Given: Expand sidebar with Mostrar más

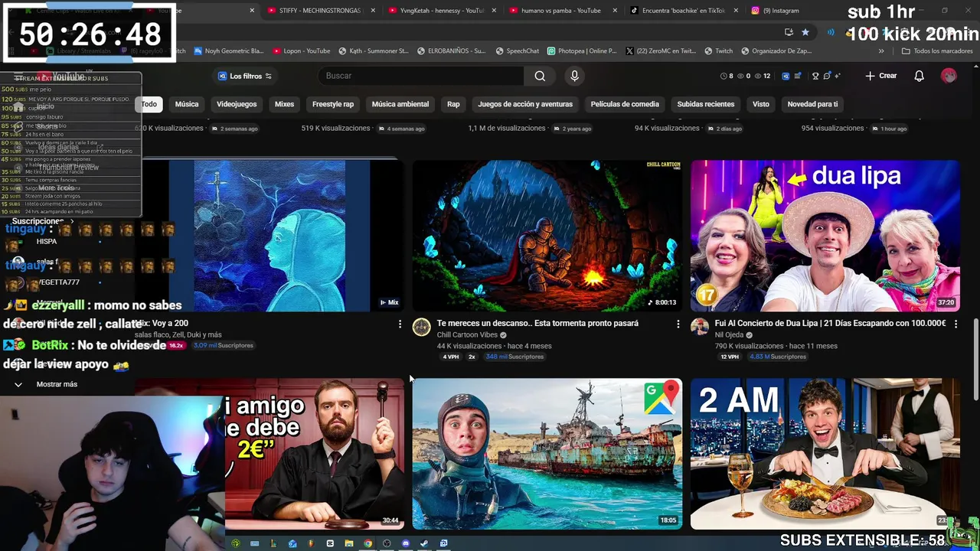Looking at the screenshot, I should point(47,384).
